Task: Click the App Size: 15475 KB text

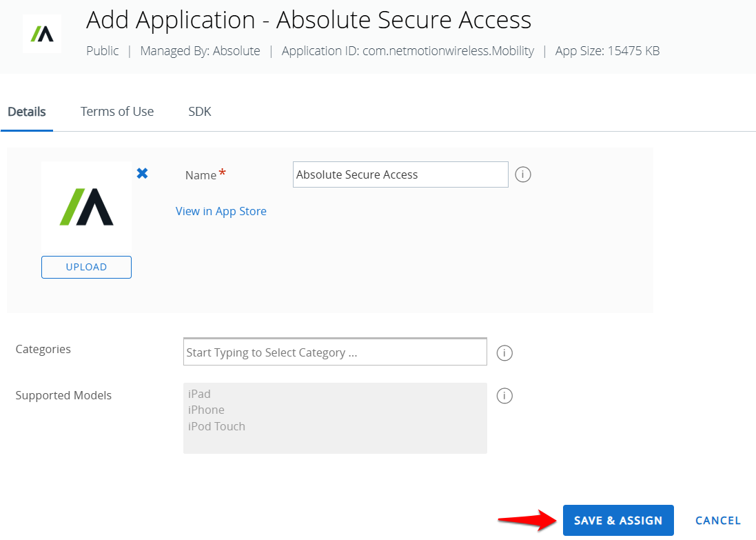Action: (607, 50)
